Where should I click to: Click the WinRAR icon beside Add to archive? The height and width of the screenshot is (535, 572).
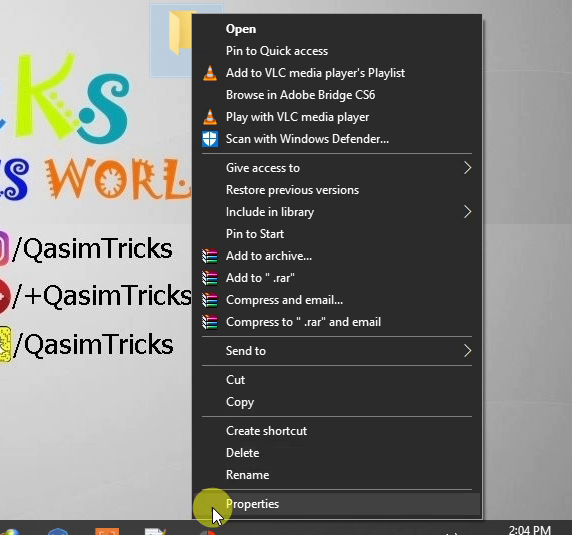coord(210,256)
